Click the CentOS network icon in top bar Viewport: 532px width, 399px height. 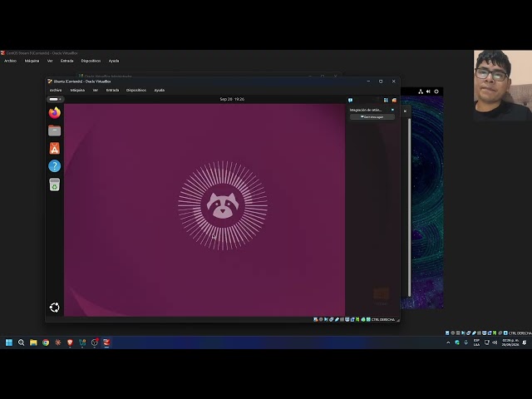pos(421,91)
